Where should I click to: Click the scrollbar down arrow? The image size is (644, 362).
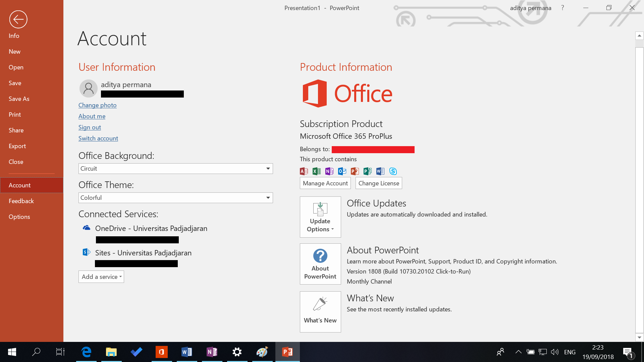(x=639, y=338)
